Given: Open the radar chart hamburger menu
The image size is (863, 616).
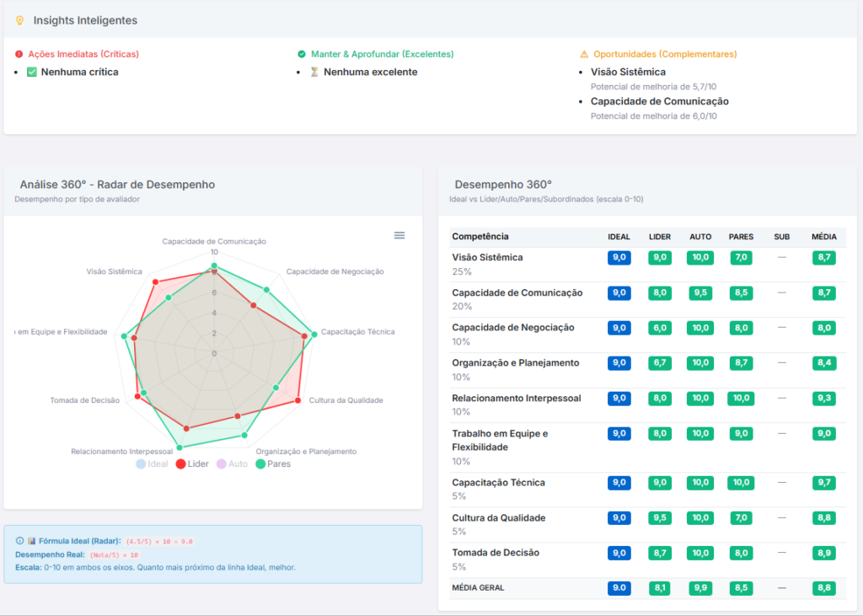Looking at the screenshot, I should [x=399, y=235].
